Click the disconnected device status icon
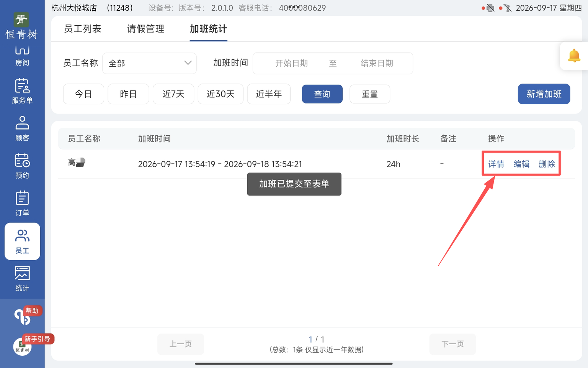Viewport: 588px width, 368px height. pos(508,8)
